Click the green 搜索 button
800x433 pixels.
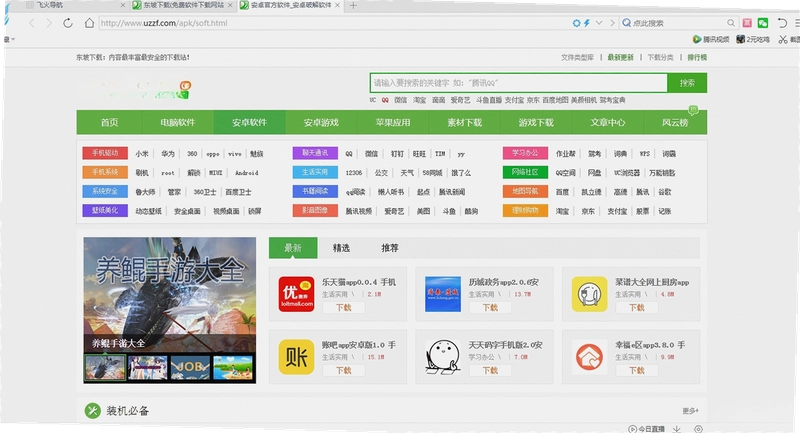[x=687, y=83]
